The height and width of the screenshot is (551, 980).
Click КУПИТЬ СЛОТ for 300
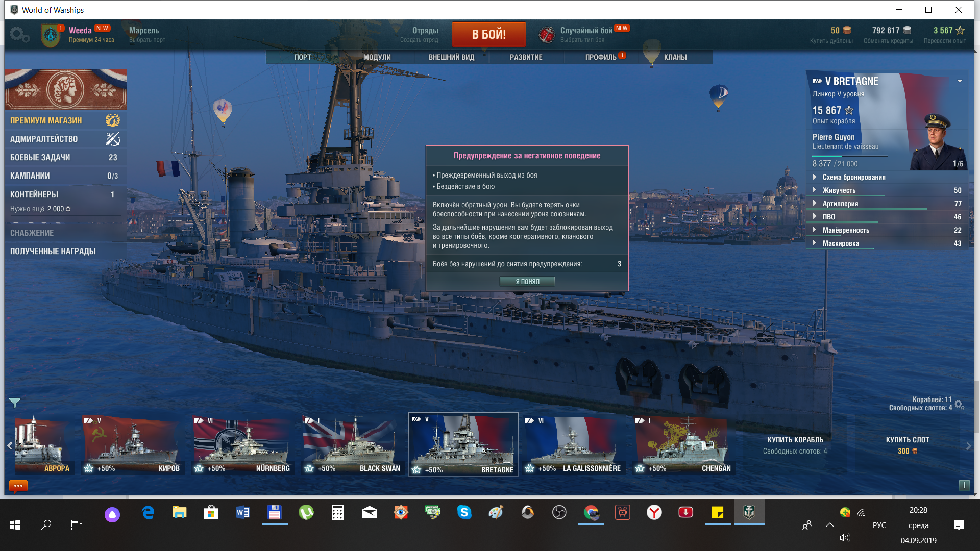(907, 445)
